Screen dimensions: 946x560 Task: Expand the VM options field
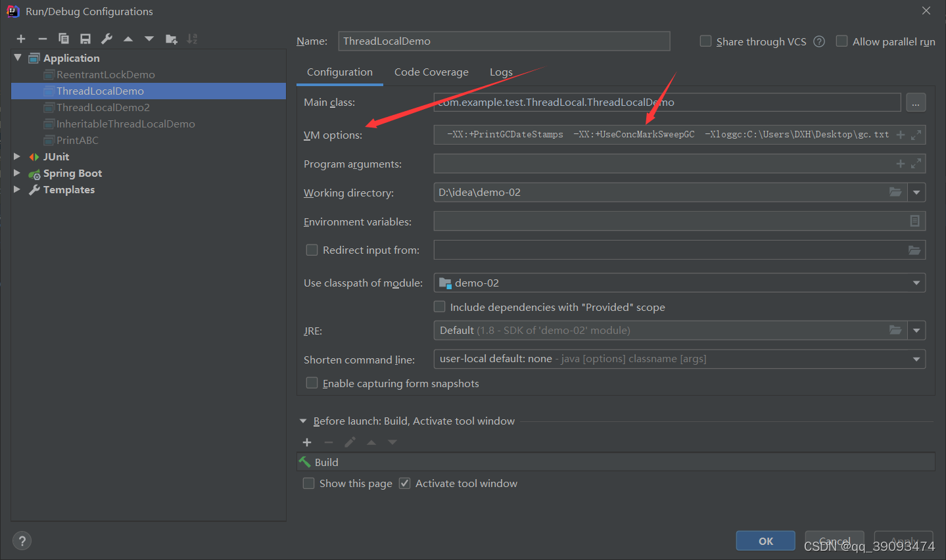click(x=916, y=135)
